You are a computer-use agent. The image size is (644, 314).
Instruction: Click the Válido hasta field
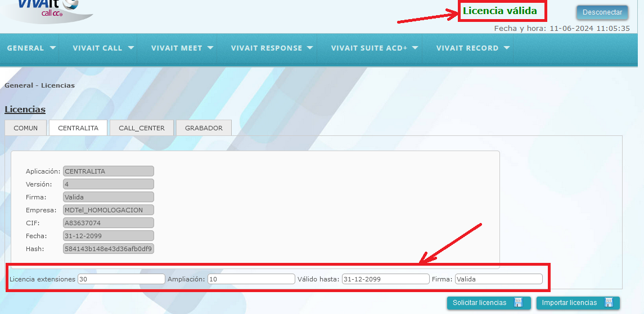(386, 279)
